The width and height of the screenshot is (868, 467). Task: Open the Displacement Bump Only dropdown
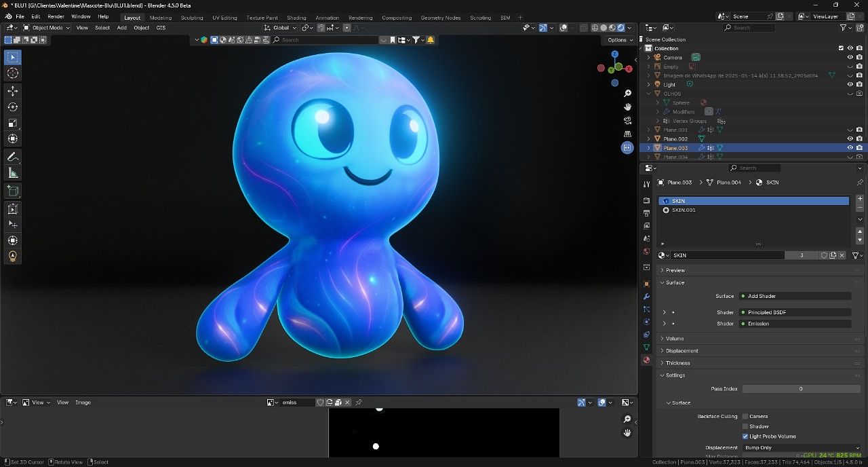[801, 448]
